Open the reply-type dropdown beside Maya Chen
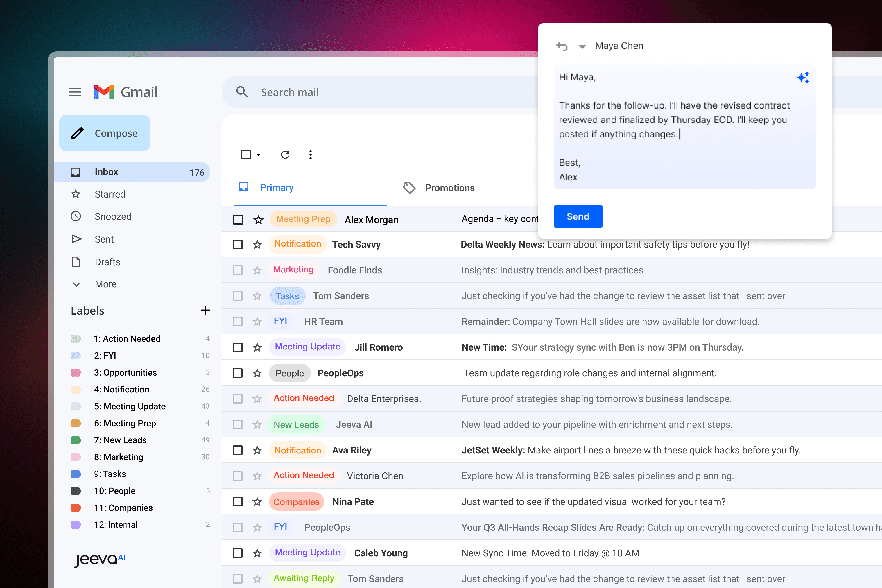 pos(582,46)
